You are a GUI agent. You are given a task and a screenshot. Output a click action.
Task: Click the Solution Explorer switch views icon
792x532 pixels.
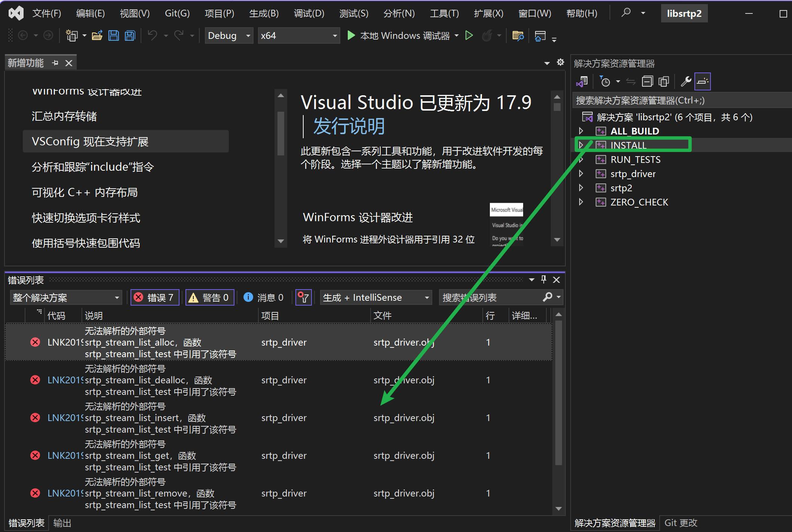click(582, 81)
